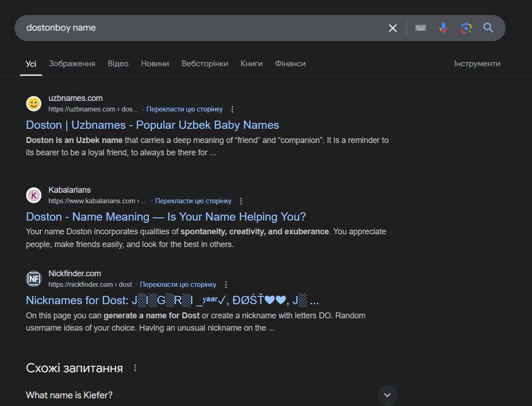Screen dimensions: 532x406
Task: Select the Відео results tab
Action: (118, 64)
